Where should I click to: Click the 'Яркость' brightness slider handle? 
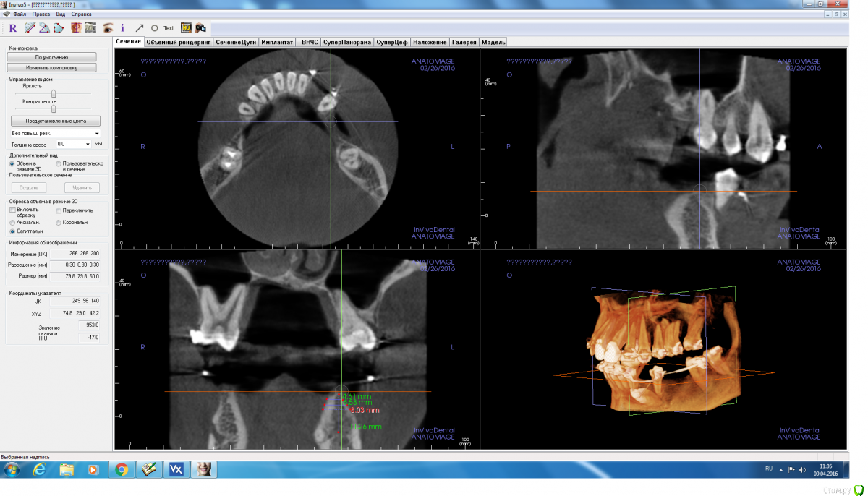(x=54, y=93)
